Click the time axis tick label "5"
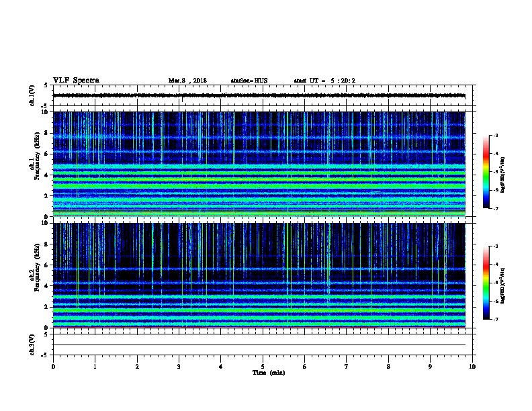Image resolution: width=532 pixels, height=411 pixels. (x=263, y=367)
